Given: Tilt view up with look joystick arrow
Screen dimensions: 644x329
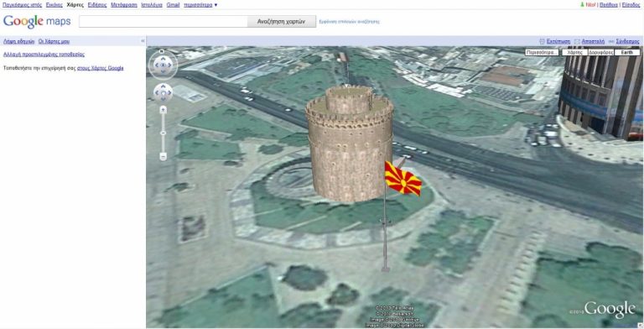Looking at the screenshot, I should (x=163, y=59).
